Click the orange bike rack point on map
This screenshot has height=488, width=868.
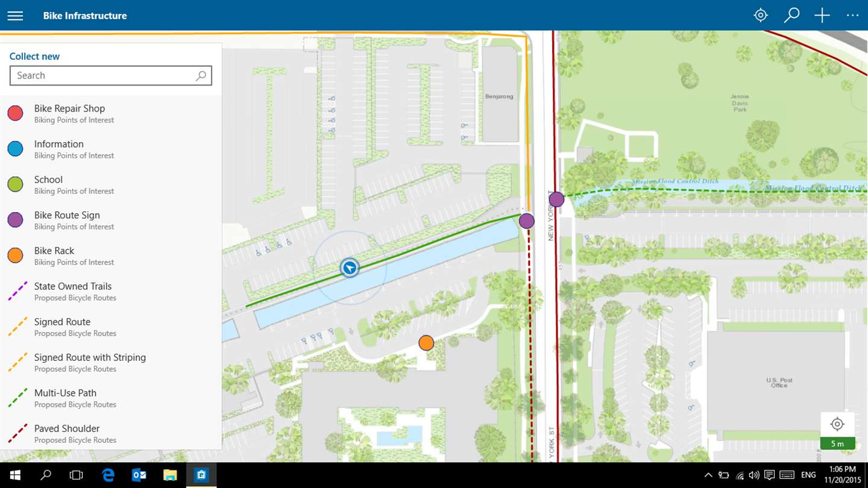pyautogui.click(x=426, y=343)
